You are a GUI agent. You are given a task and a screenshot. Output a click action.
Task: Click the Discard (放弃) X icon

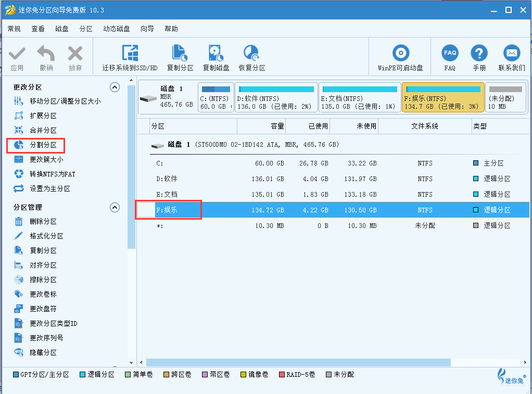(75, 54)
